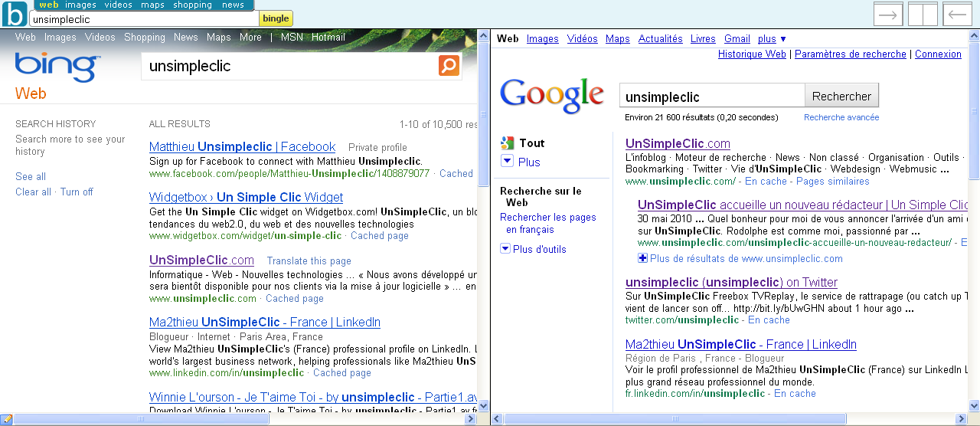Click down arrow of Google vertical scrollbar
Image resolution: width=980 pixels, height=426 pixels.
click(x=974, y=406)
